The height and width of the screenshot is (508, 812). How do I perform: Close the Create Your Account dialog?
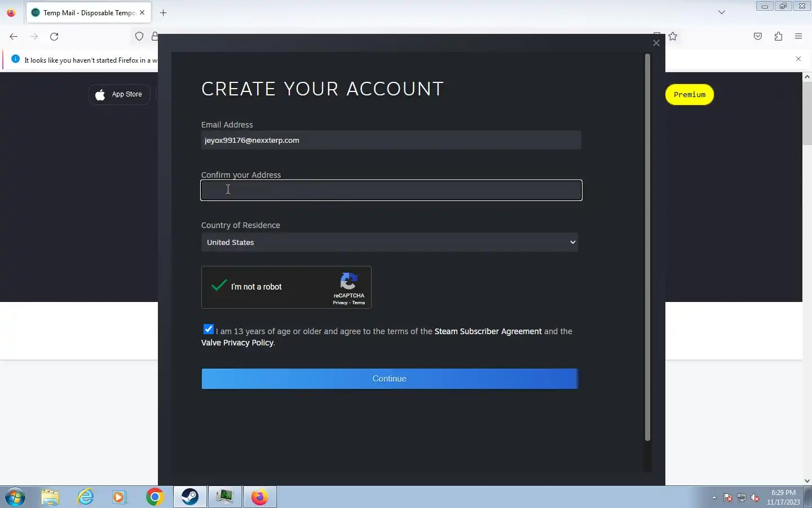pos(656,43)
